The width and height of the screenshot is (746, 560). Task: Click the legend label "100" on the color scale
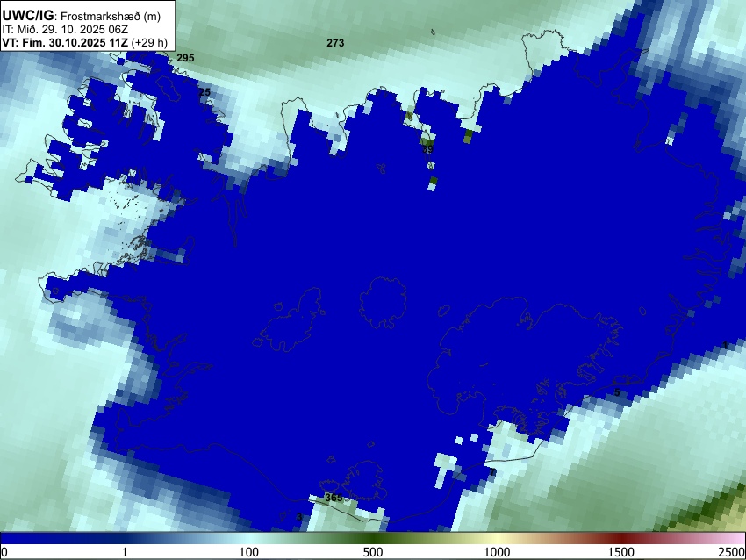(x=249, y=552)
